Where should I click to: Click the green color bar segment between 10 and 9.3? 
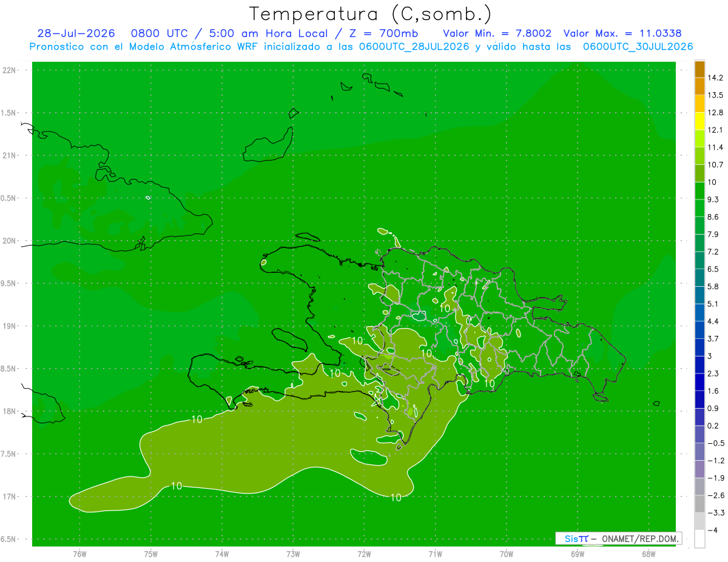coord(699,190)
